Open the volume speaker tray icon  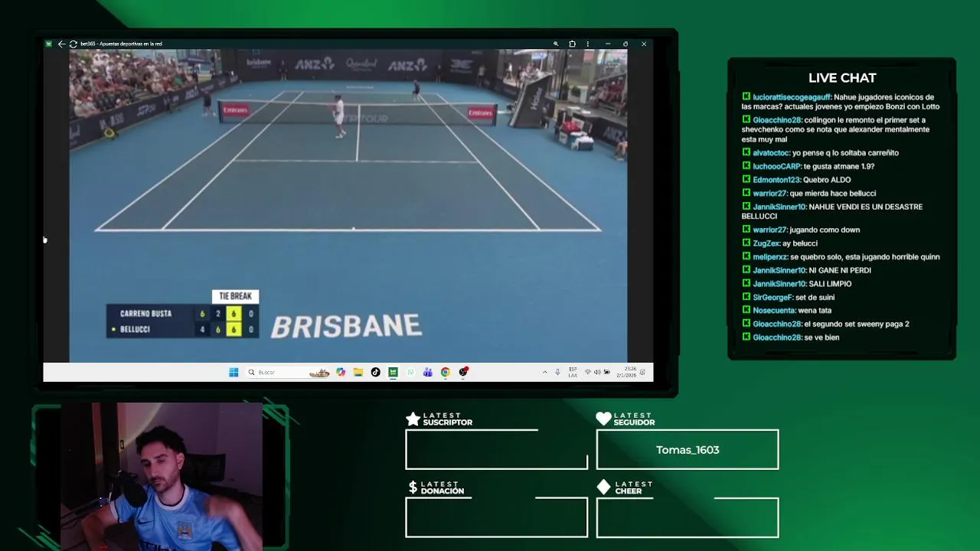[x=597, y=372]
